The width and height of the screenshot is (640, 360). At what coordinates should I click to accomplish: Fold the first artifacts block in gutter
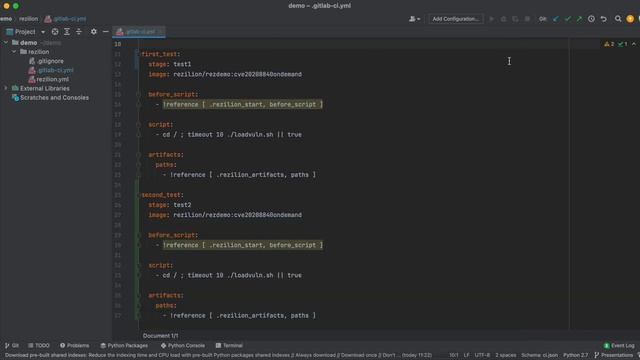(x=138, y=155)
